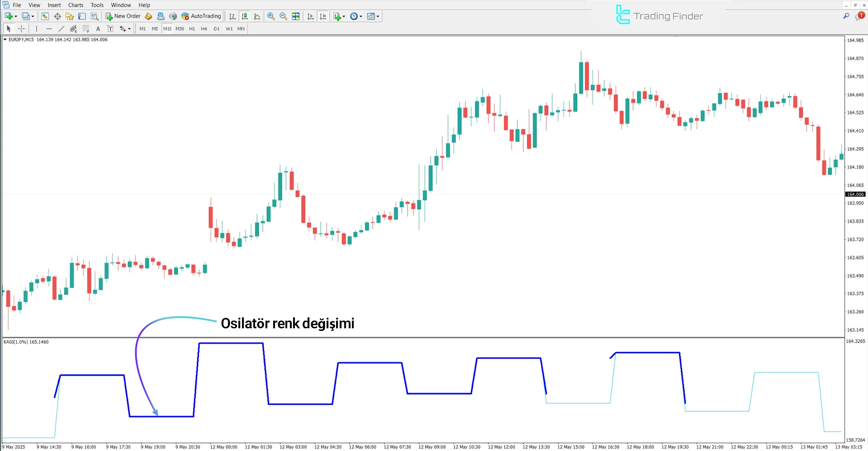This screenshot has width=868, height=451.
Task: Open the periodicity clock icon
Action: 354,16
